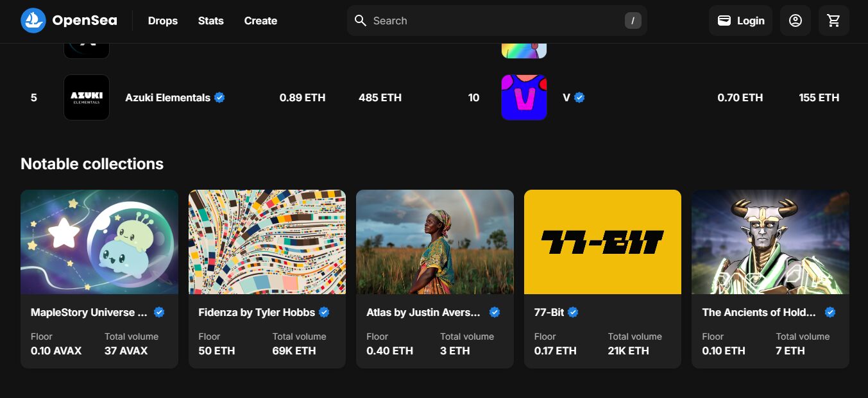868x398 pixels.
Task: Click rank number 5
Action: tap(34, 97)
